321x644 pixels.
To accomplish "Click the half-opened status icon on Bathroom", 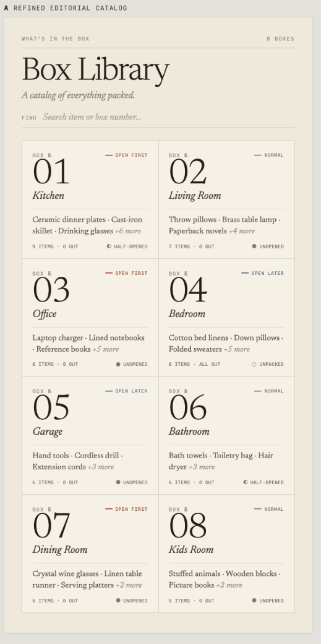I will click(x=246, y=482).
